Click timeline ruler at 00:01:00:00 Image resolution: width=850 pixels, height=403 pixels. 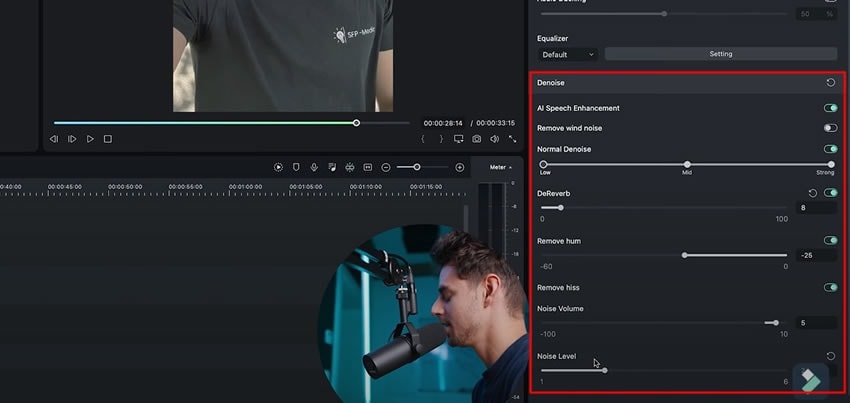[246, 187]
